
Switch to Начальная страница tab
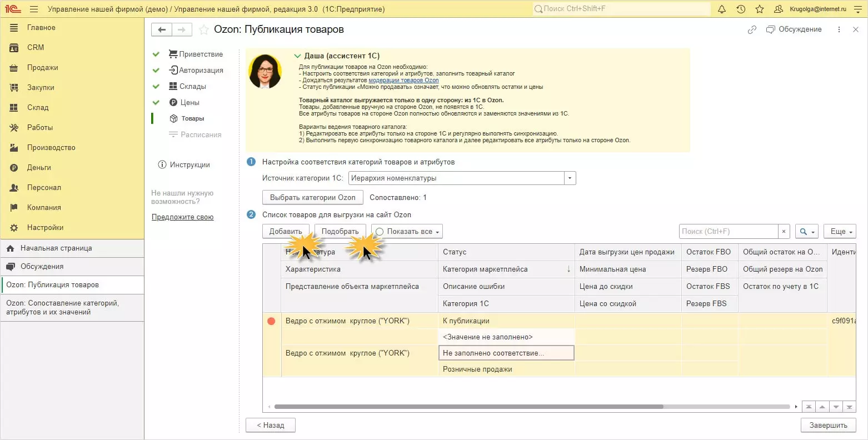[72, 248]
